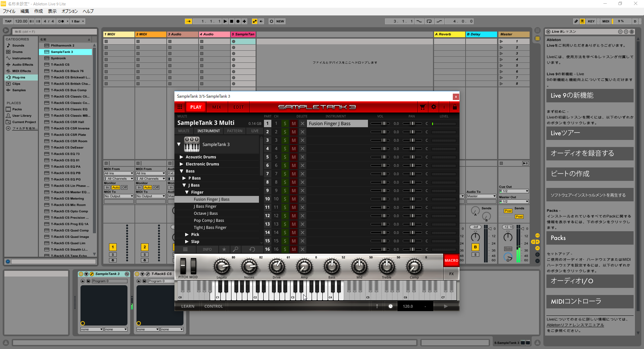Open the SampleTank grid menu icon
The height and width of the screenshot is (349, 644).
pyautogui.click(x=180, y=107)
